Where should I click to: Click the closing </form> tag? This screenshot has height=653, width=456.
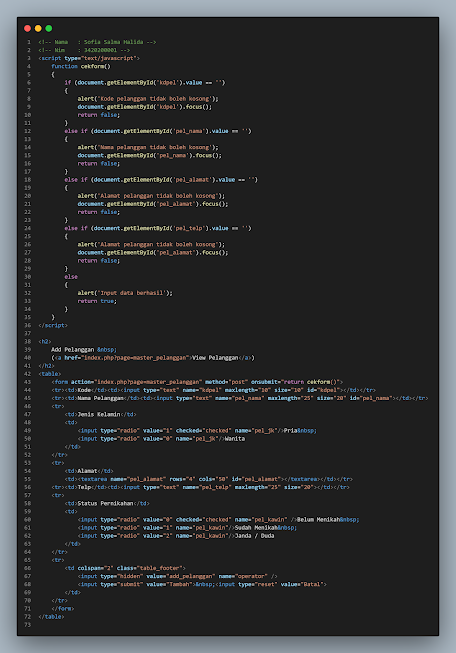63,609
